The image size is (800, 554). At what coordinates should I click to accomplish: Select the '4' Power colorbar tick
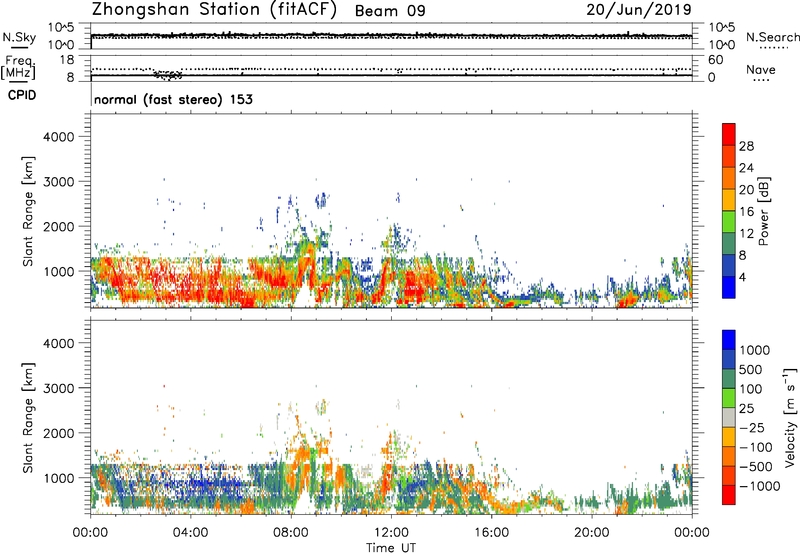click(743, 277)
